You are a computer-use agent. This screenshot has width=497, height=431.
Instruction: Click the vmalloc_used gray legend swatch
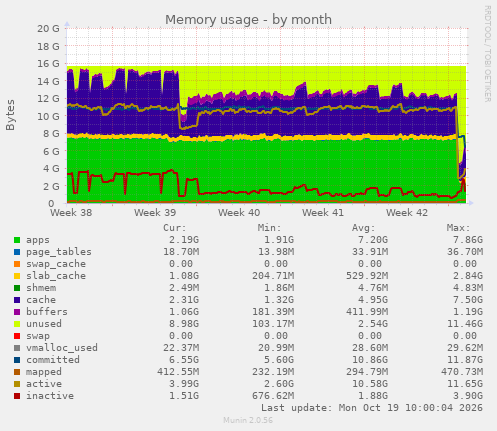click(17, 348)
